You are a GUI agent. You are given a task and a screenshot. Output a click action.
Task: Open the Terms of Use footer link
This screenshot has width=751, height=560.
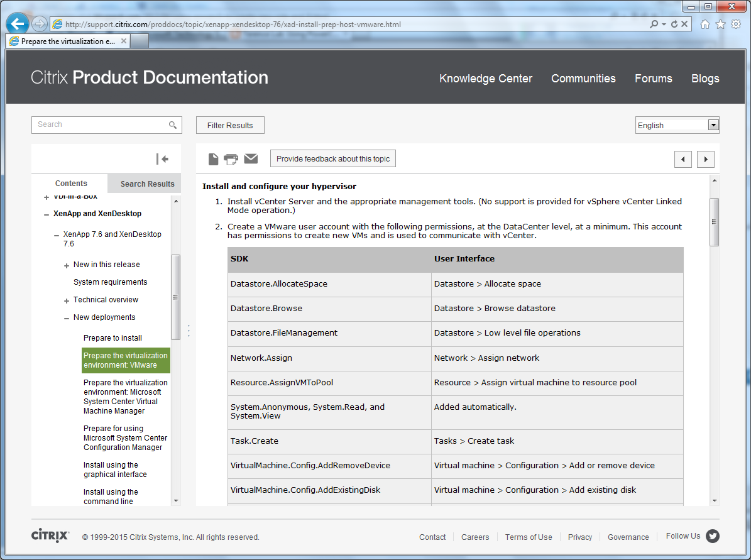point(529,537)
